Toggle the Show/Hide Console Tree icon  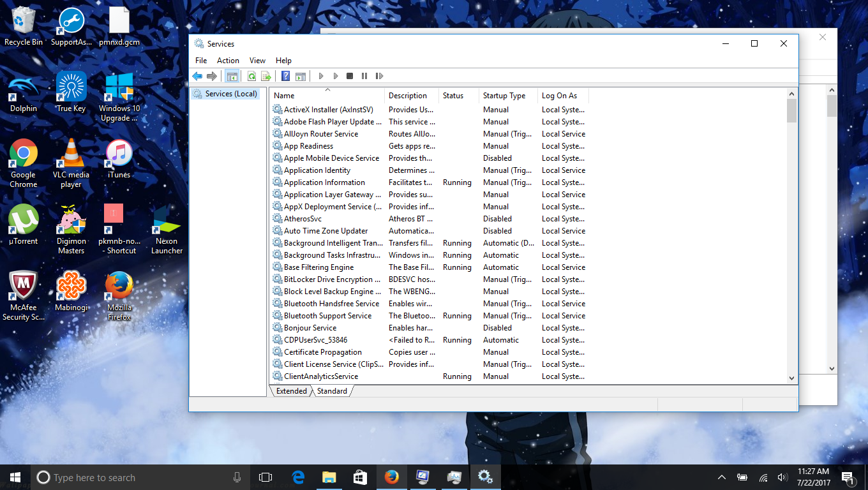pyautogui.click(x=232, y=76)
